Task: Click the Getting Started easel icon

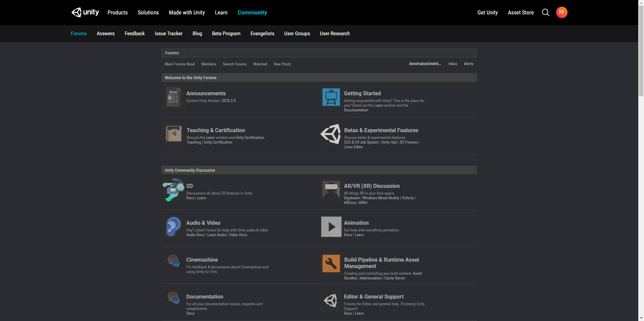Action: 331,97
